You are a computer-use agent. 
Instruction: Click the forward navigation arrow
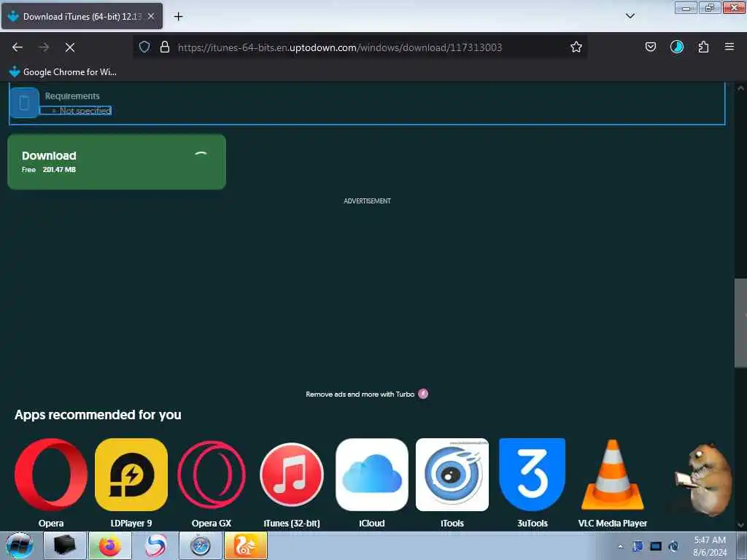point(44,47)
